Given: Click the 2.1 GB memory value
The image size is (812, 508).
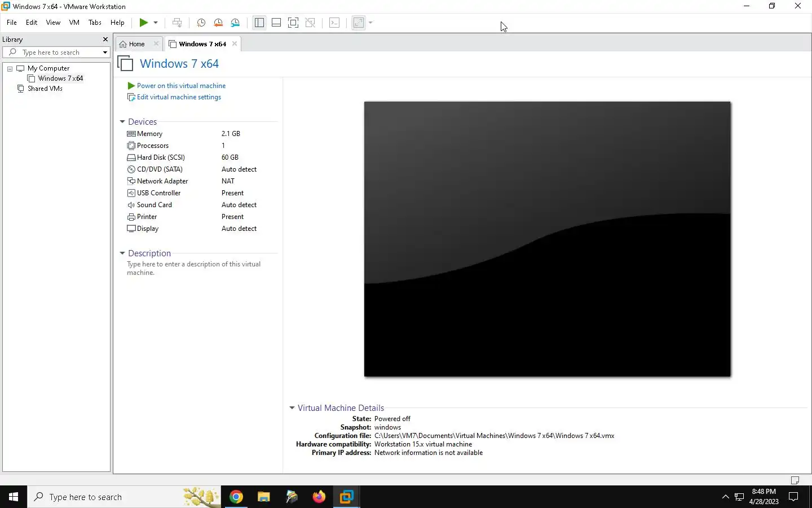Looking at the screenshot, I should 231,134.
